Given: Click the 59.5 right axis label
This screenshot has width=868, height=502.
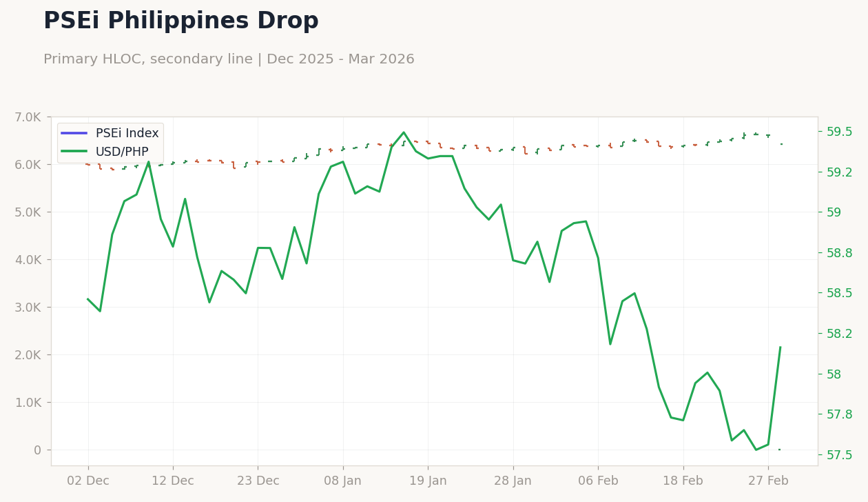Looking at the screenshot, I should (x=839, y=132).
